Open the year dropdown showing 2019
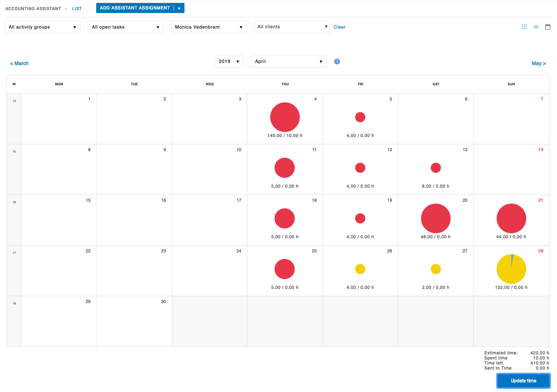Viewport: 557px width, 392px height. tap(229, 61)
